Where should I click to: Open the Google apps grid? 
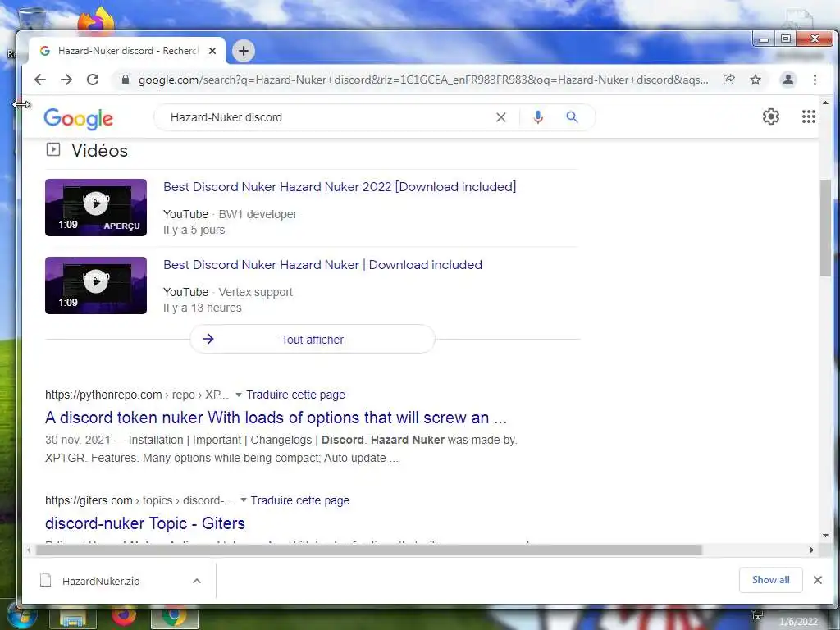coord(808,116)
